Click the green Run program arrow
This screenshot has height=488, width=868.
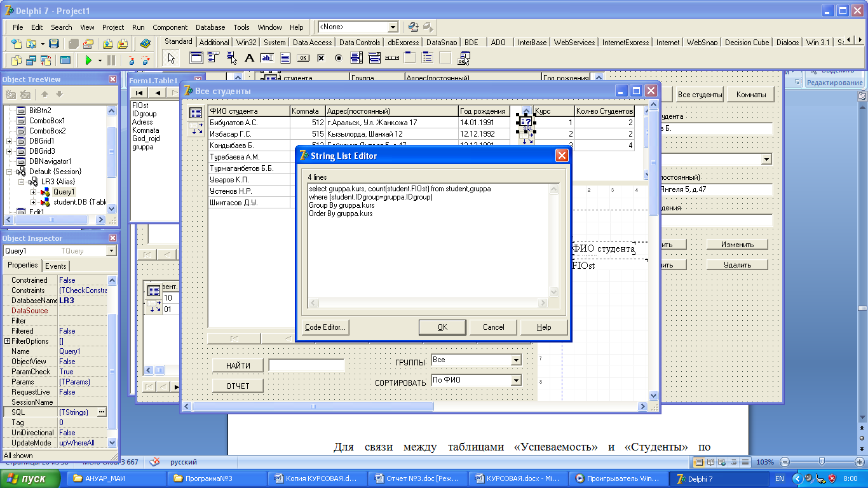89,60
